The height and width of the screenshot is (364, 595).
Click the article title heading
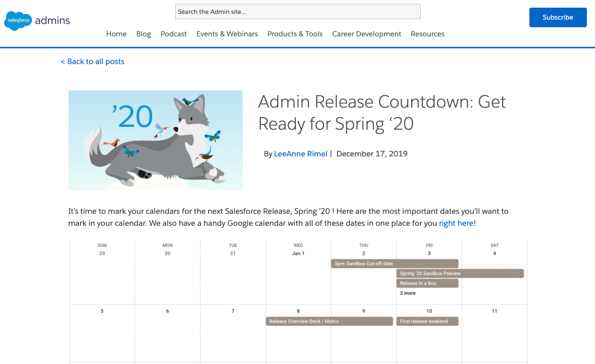pyautogui.click(x=382, y=112)
